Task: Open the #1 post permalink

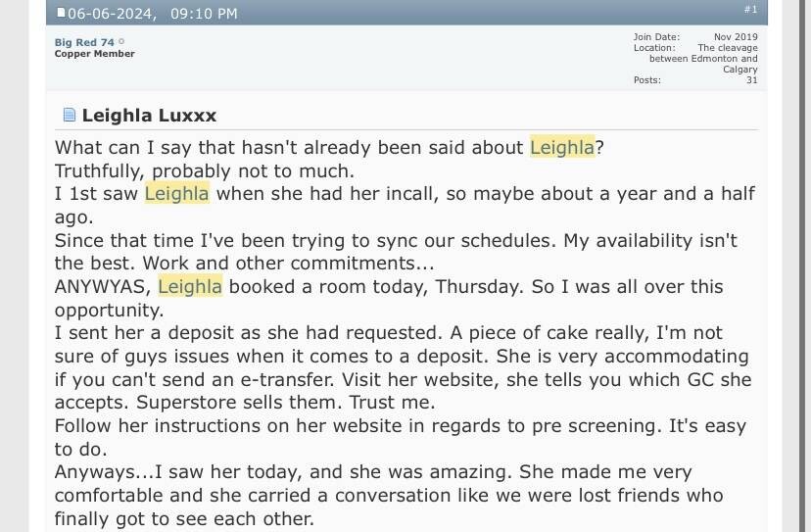Action: click(x=750, y=10)
